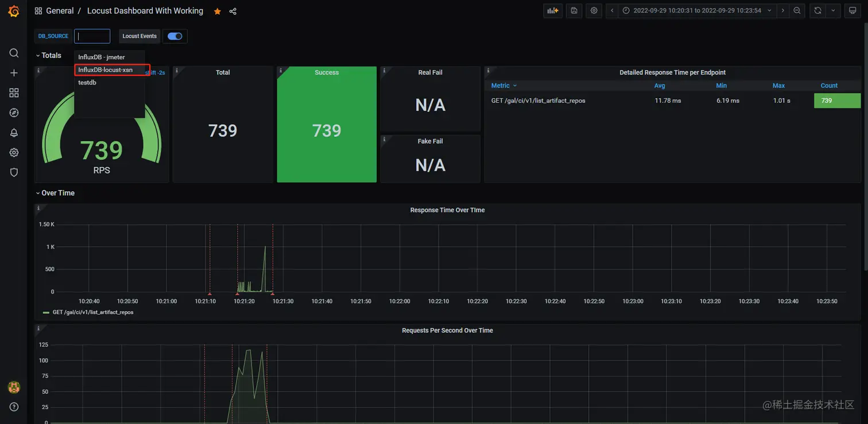Refresh the dashboard
The height and width of the screenshot is (424, 868).
[x=817, y=10]
